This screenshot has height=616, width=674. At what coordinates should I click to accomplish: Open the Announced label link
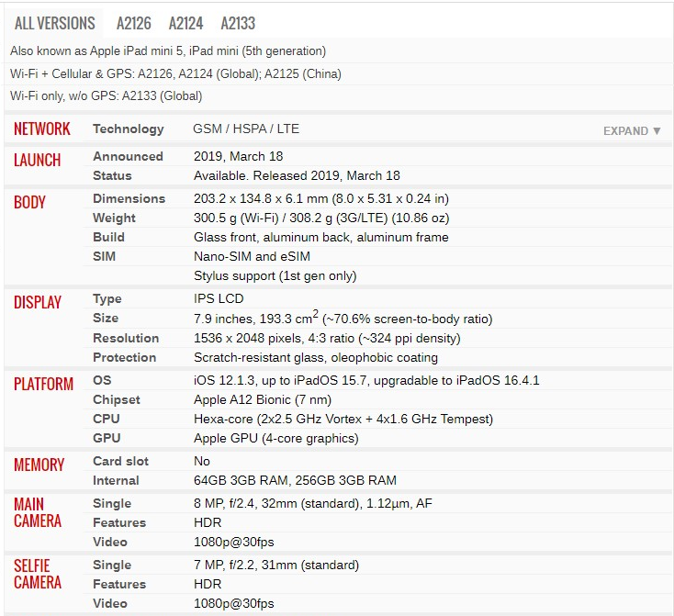[x=128, y=156]
